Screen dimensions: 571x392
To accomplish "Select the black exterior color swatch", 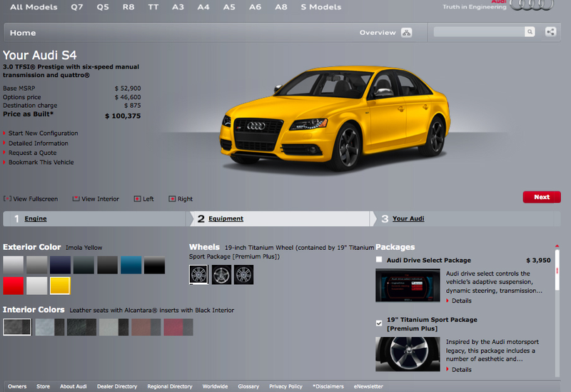I will [154, 265].
